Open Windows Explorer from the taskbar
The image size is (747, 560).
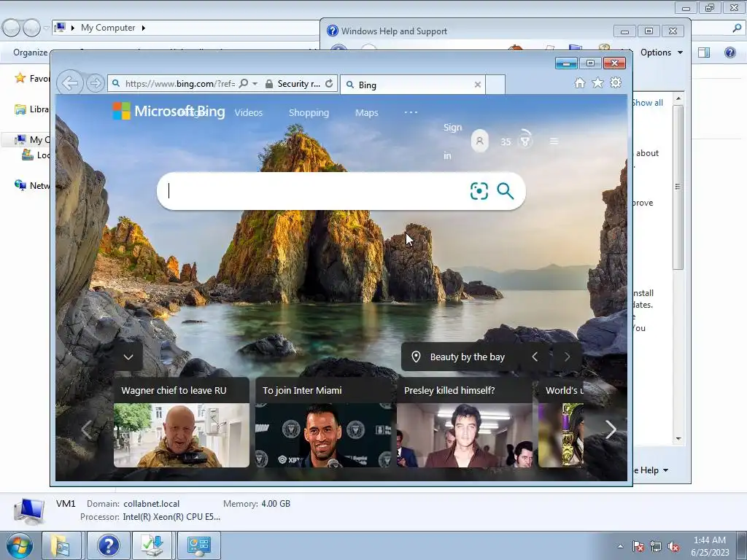point(61,545)
